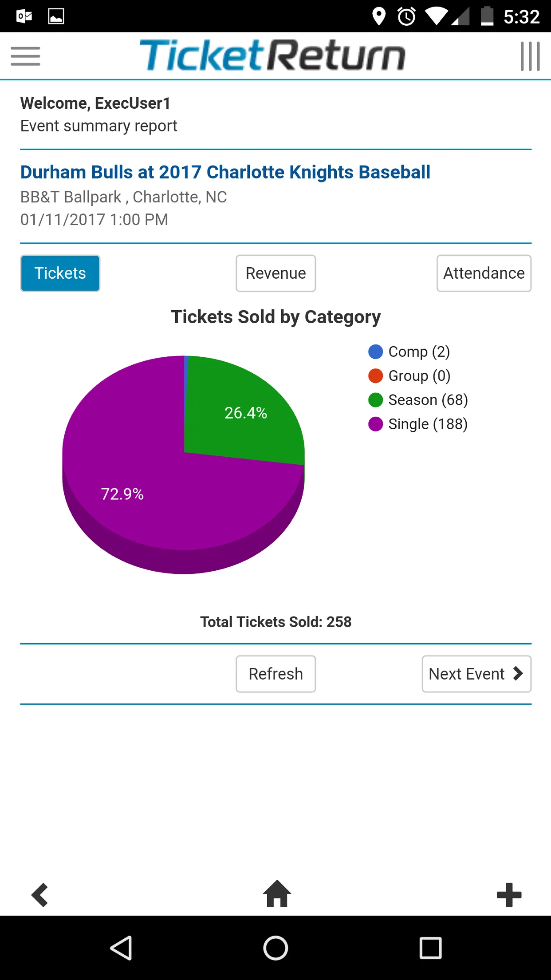Tap the Android home circle button
This screenshot has height=980, width=551.
point(275,948)
